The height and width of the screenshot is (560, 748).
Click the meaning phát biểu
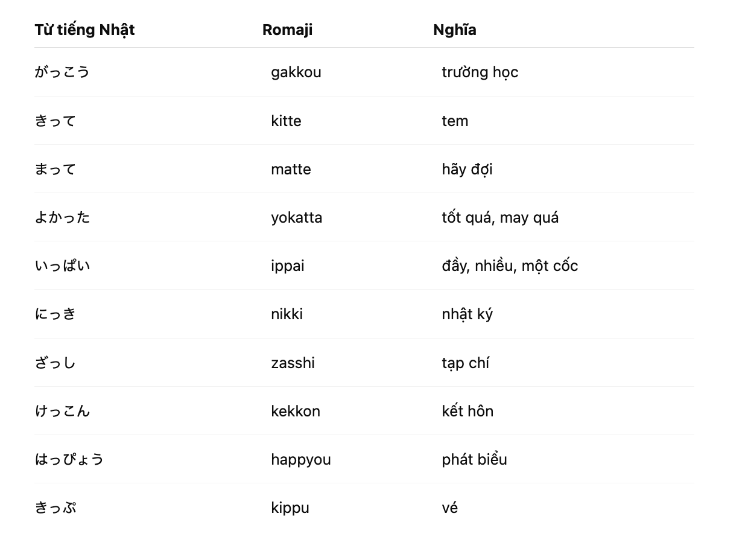click(x=474, y=460)
